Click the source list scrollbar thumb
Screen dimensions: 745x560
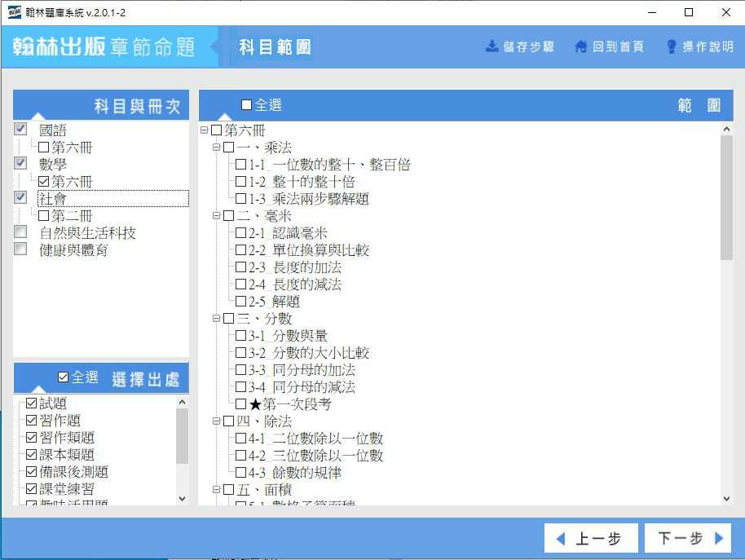[x=182, y=435]
